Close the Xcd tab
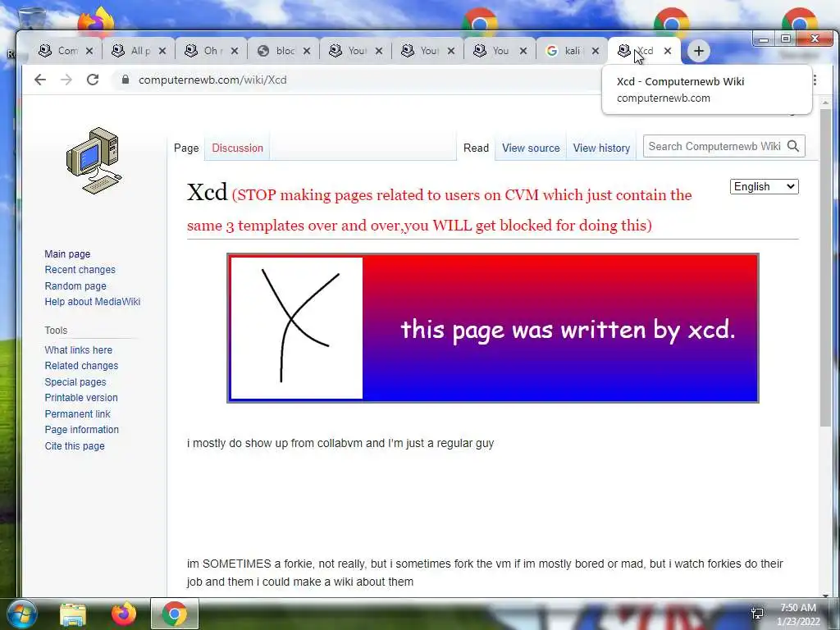This screenshot has width=840, height=630. (x=668, y=51)
